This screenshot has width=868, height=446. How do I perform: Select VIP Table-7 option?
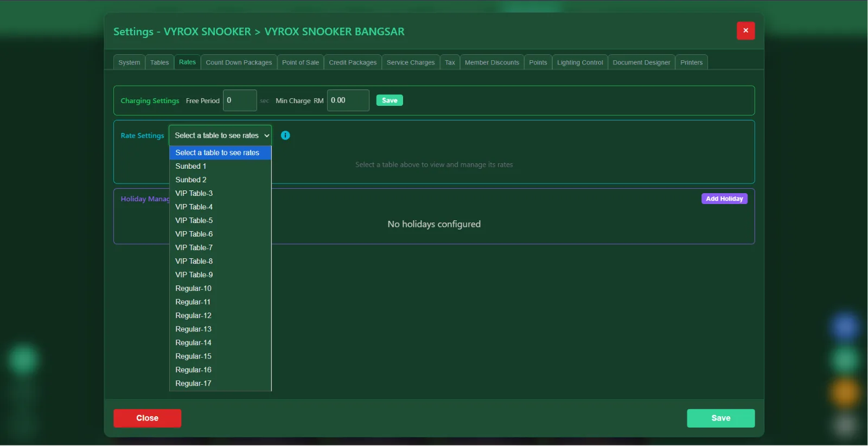point(220,248)
